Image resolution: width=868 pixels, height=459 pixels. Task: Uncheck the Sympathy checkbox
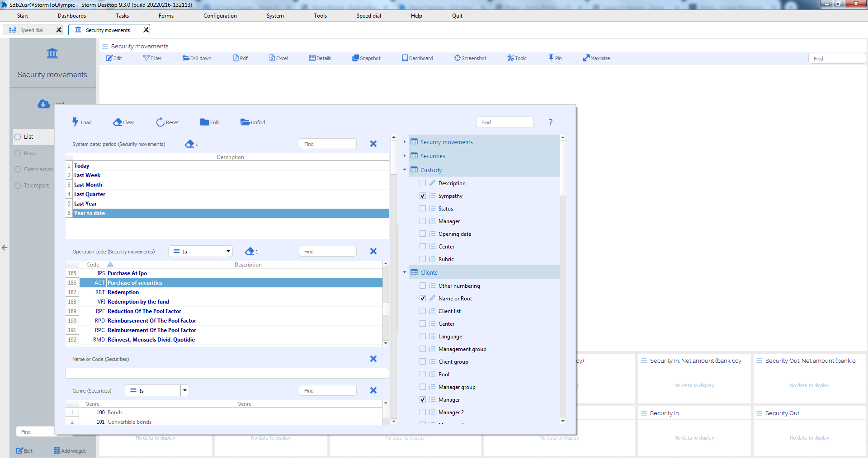(x=423, y=196)
